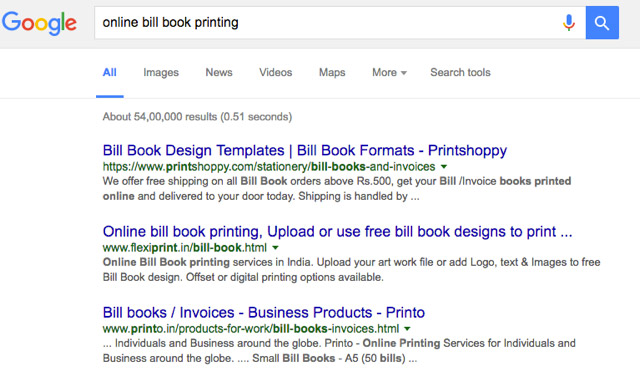This screenshot has width=640, height=377.
Task: Switch to the Images tab
Action: point(161,73)
